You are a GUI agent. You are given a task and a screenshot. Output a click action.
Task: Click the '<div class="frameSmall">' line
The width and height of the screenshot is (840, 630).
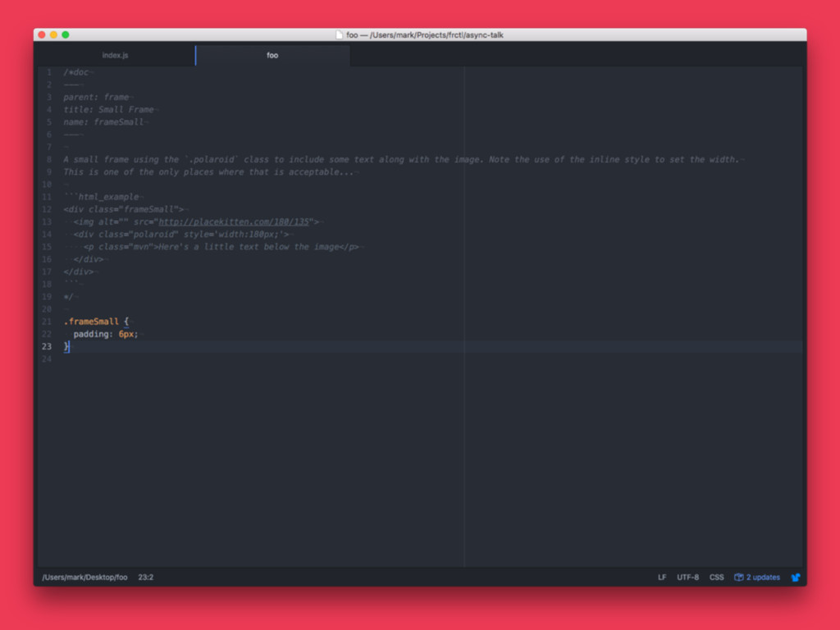[124, 209]
